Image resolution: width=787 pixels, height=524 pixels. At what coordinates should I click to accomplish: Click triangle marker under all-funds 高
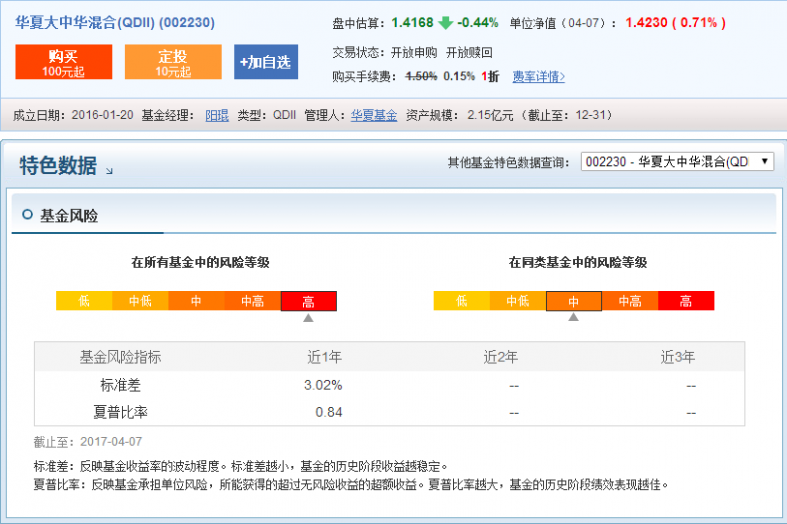pos(308,318)
